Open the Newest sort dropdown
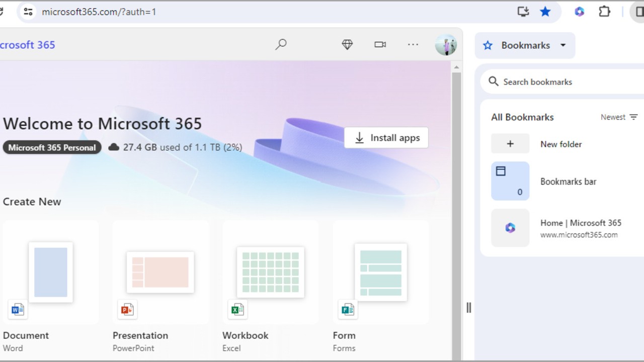644x362 pixels. 619,117
